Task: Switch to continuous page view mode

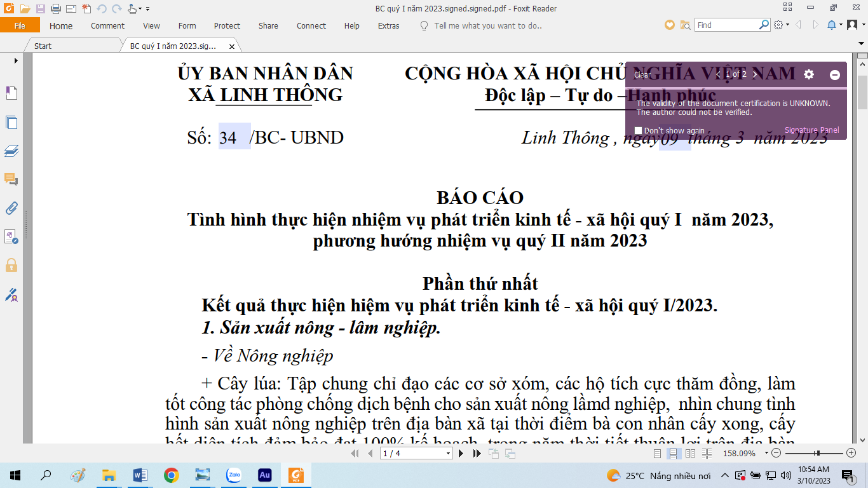Action: pos(673,454)
